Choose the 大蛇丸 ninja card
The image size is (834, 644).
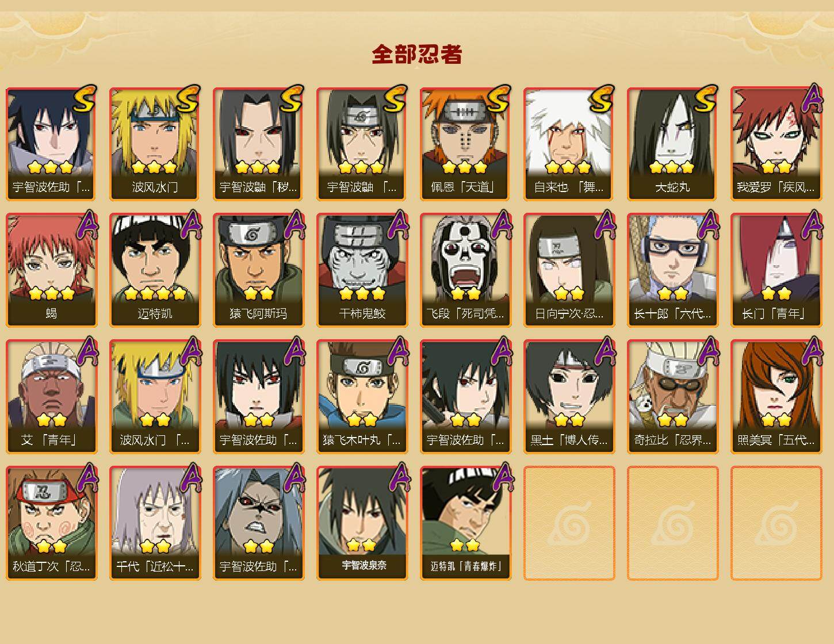(x=672, y=144)
